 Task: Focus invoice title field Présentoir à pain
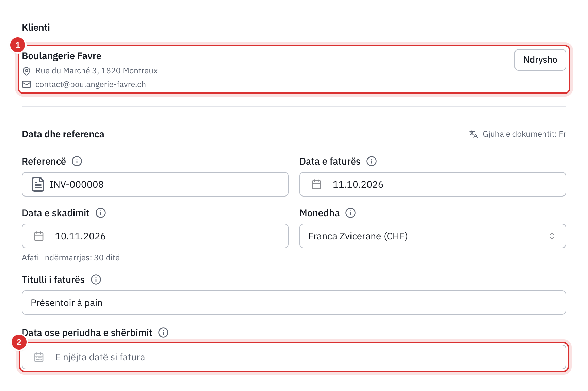pos(294,303)
